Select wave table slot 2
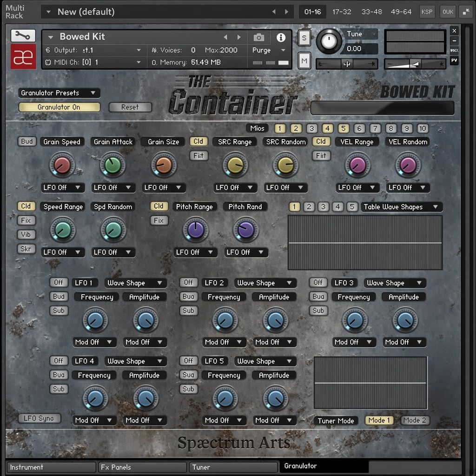This screenshot has height=476, width=476. pos(309,207)
